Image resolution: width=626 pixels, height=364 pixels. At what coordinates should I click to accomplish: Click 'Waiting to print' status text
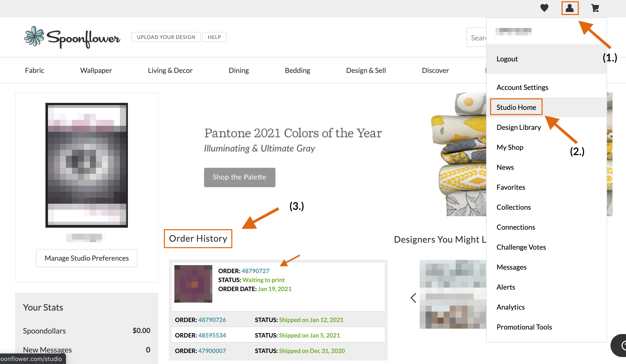pos(264,280)
